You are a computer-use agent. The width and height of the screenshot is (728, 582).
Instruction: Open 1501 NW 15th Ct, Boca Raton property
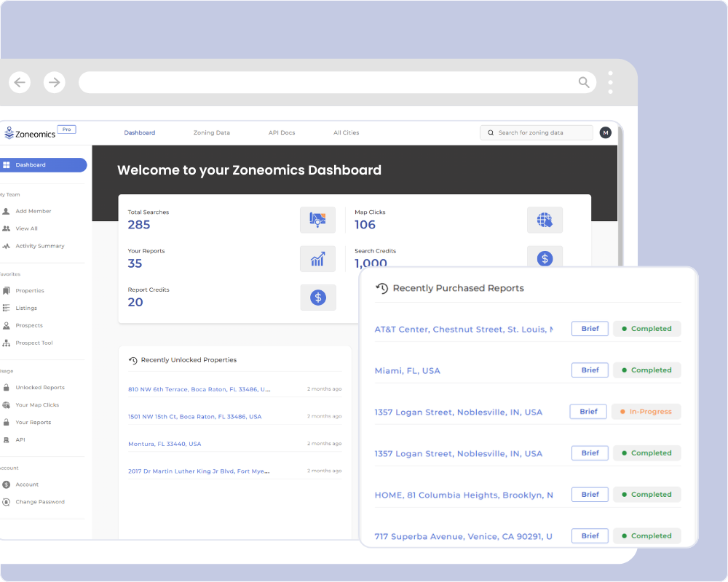194,417
